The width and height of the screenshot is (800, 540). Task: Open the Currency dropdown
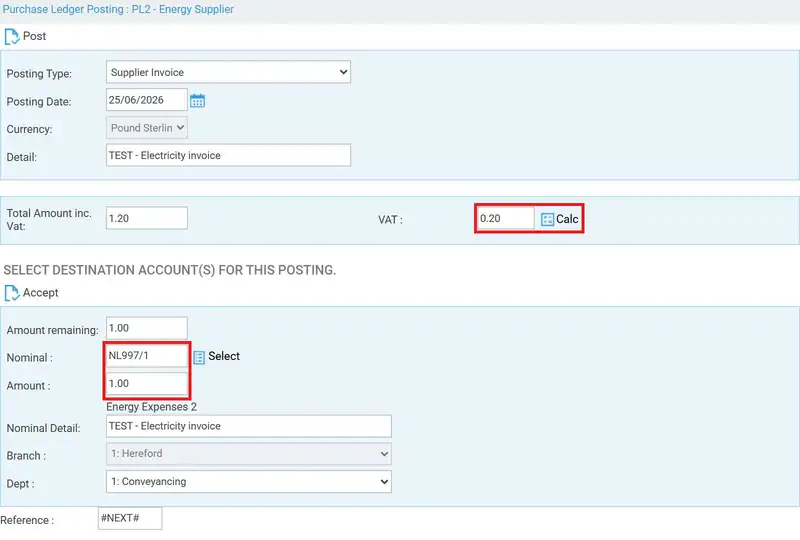(146, 128)
